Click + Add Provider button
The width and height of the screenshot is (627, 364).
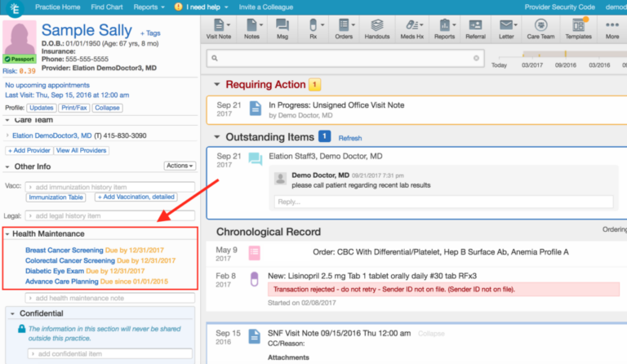pyautogui.click(x=29, y=151)
